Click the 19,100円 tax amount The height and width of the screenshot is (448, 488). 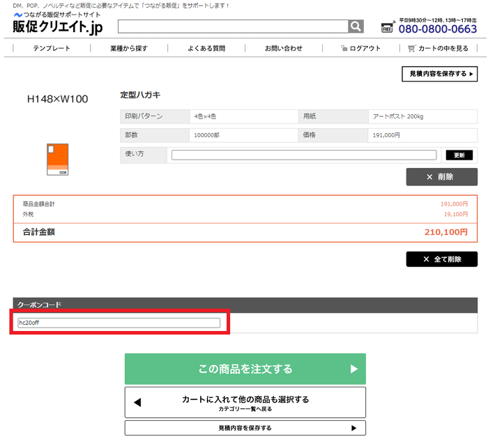click(x=456, y=214)
